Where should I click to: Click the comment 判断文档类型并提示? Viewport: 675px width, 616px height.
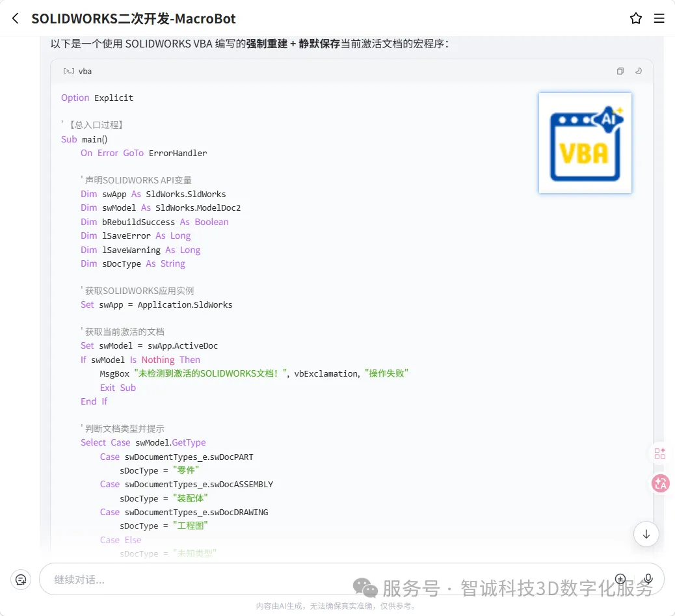[x=123, y=429]
